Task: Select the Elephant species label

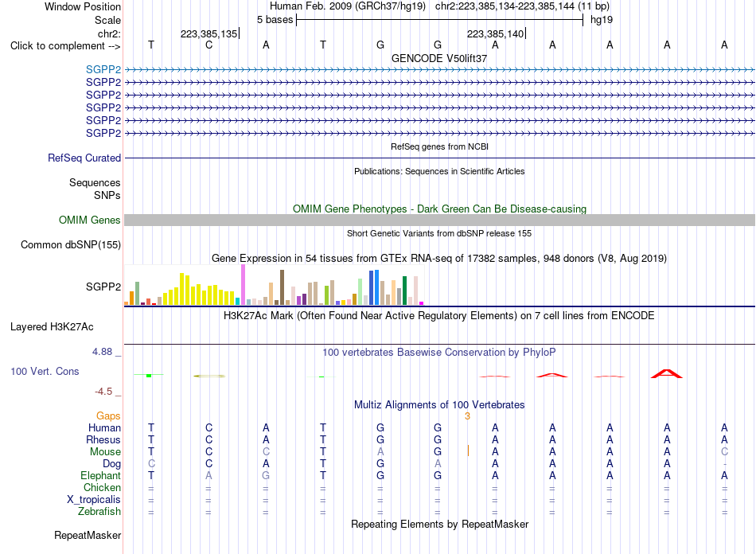Action: [100, 475]
